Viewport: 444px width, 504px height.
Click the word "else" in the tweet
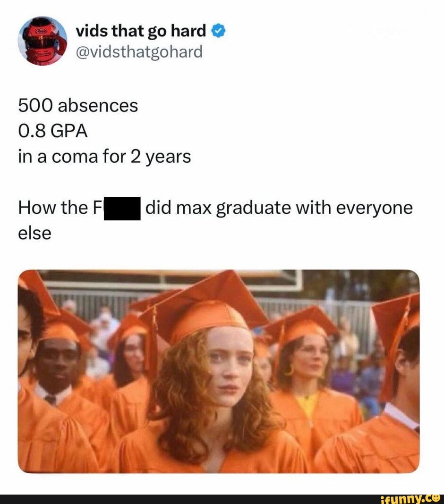pyautogui.click(x=35, y=233)
